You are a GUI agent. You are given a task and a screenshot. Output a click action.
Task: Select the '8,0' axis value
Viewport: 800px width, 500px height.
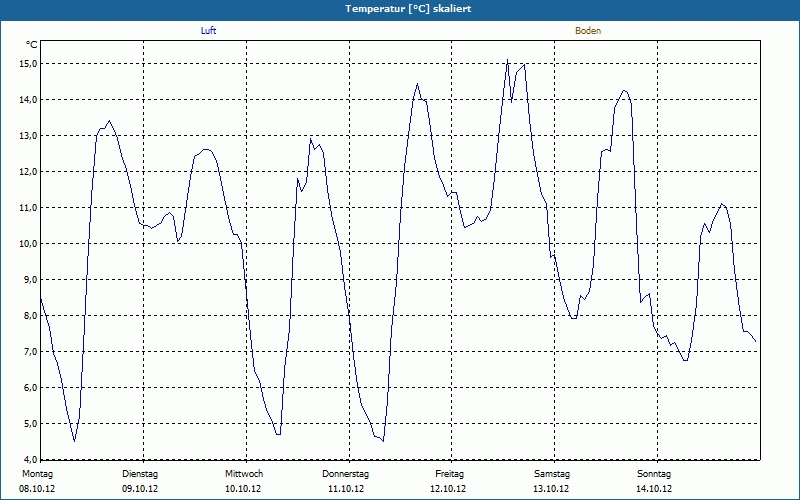point(30,315)
